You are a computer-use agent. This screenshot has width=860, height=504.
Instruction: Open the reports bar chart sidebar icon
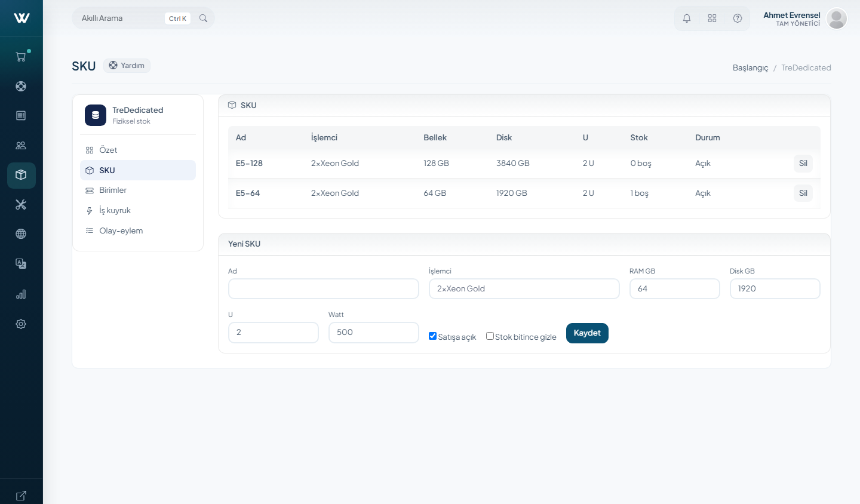[x=21, y=294]
